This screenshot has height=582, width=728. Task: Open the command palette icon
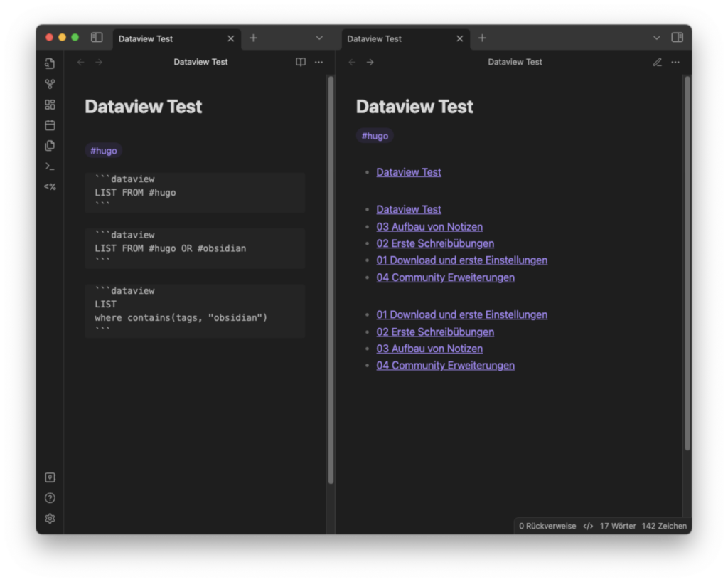coord(50,166)
